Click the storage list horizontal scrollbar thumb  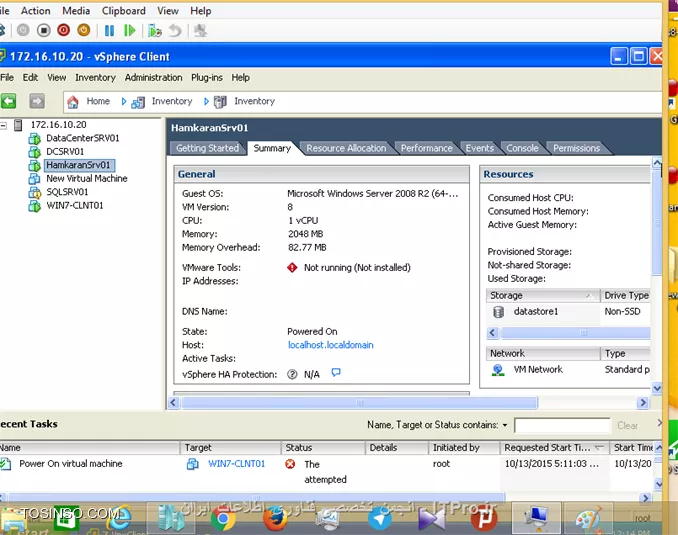(576, 333)
